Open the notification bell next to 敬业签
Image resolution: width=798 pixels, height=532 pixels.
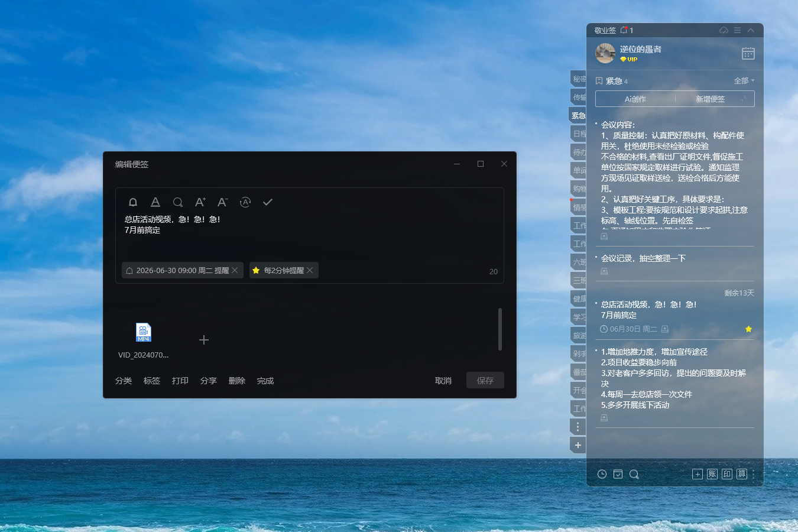tap(624, 30)
